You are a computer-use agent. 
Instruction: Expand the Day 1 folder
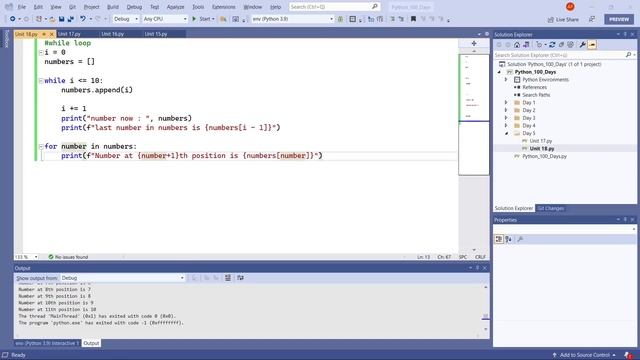[x=506, y=103]
